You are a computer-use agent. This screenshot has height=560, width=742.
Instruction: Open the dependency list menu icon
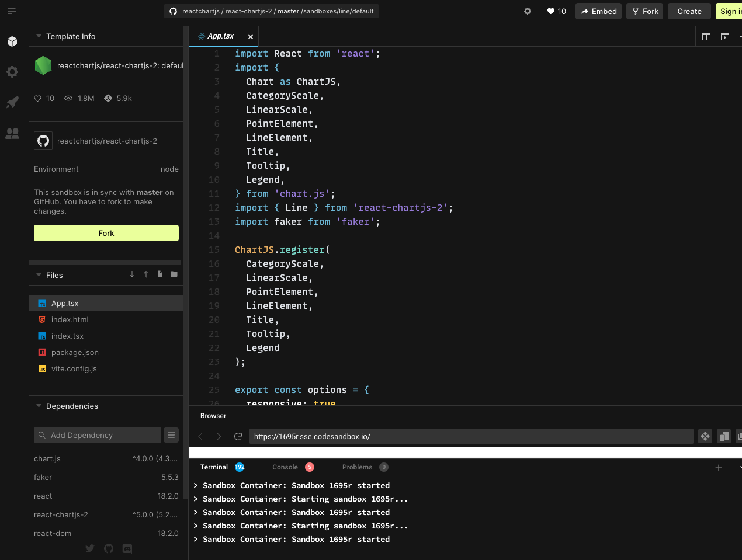[171, 435]
